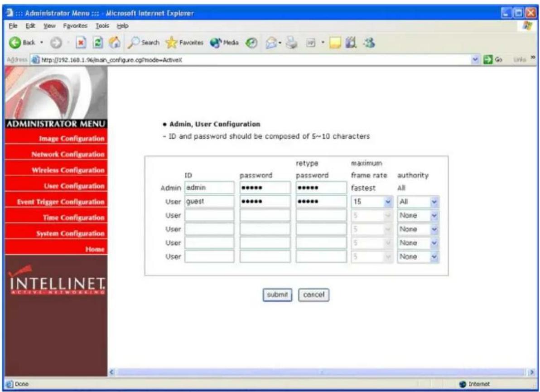540x392 pixels.
Task: Click the Edit document toolbar icon
Action: click(x=311, y=43)
